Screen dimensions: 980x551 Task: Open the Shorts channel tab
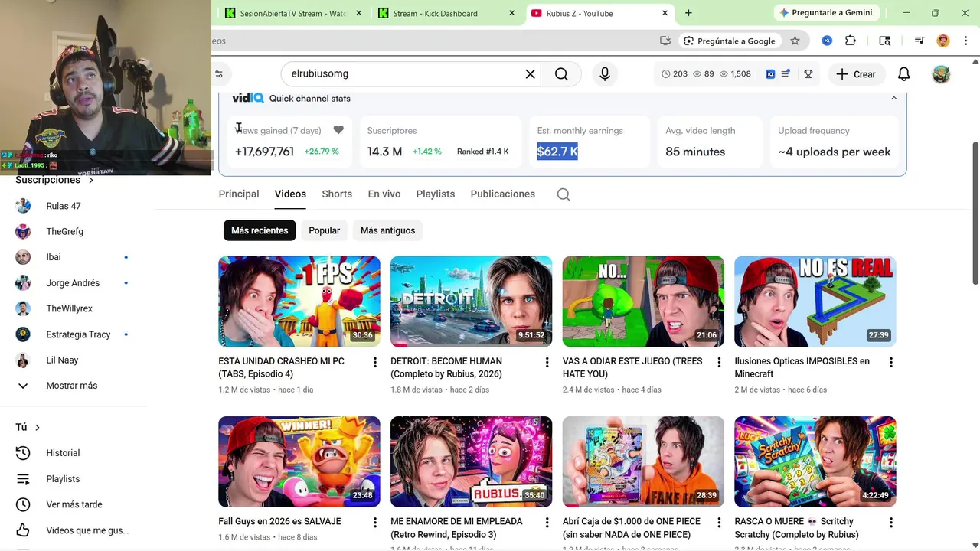click(337, 194)
